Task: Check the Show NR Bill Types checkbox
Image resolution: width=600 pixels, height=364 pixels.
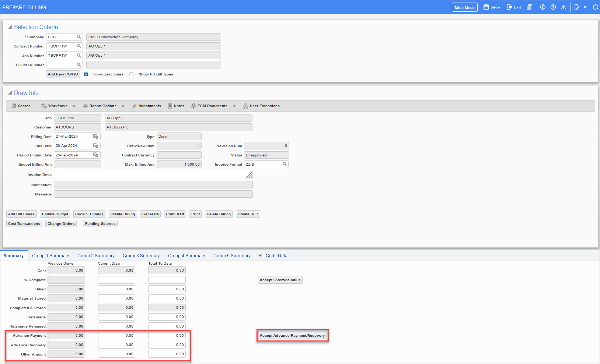Action: click(x=131, y=74)
